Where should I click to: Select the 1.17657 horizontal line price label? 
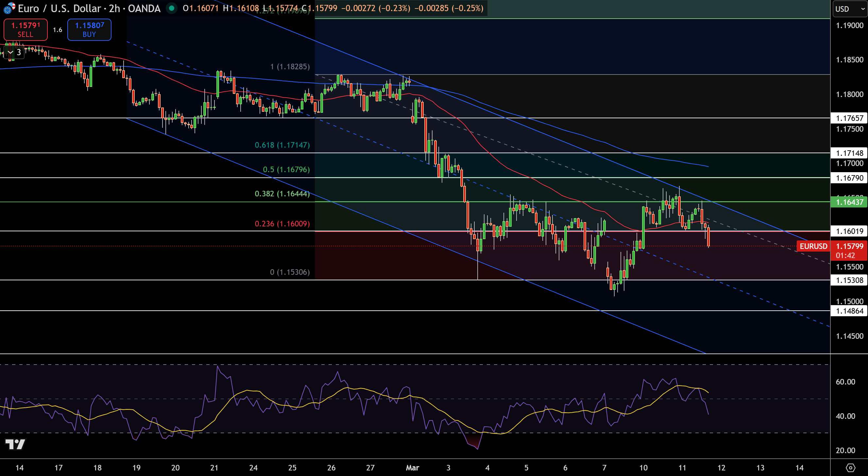pyautogui.click(x=849, y=118)
